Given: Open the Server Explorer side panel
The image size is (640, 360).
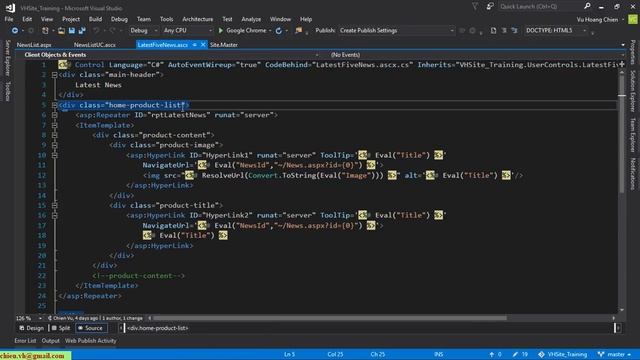Looking at the screenshot, I should coord(7,58).
